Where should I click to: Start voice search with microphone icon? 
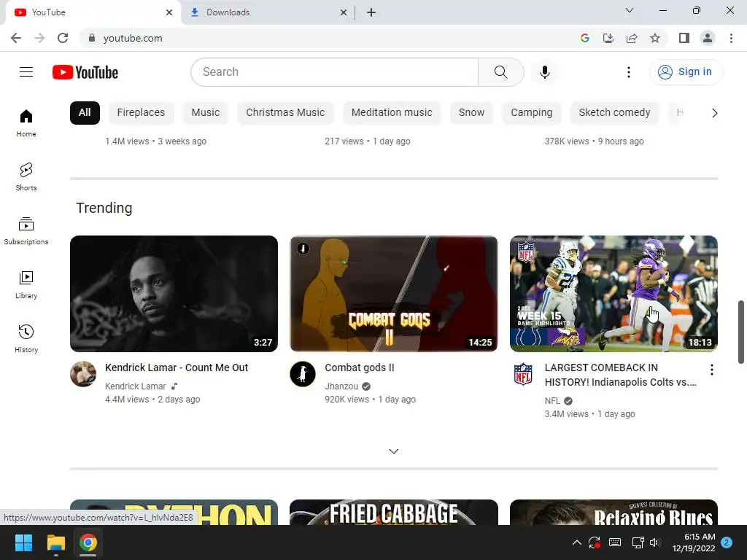(x=544, y=72)
